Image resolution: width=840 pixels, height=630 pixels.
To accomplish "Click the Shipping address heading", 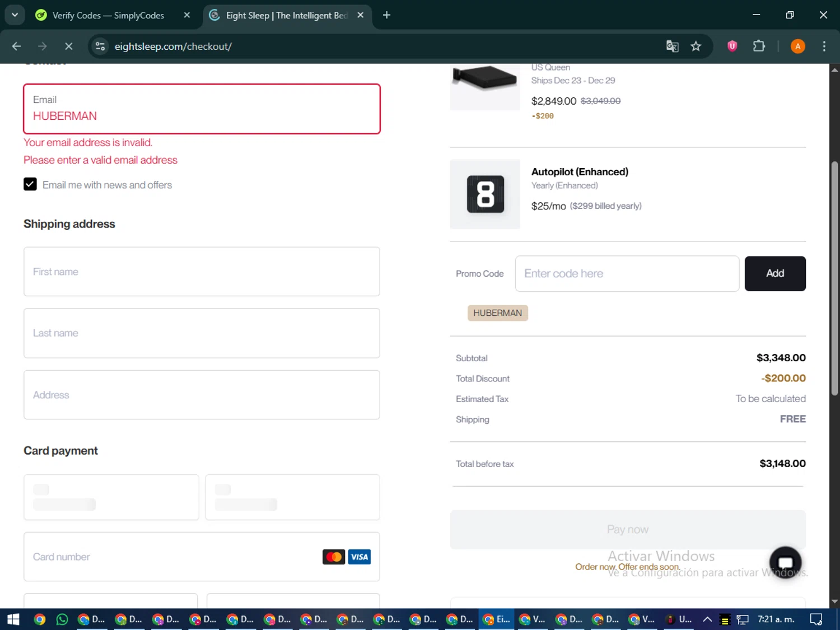I will tap(69, 224).
